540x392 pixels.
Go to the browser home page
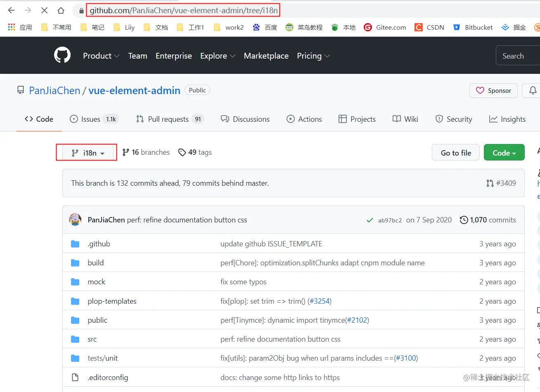[61, 10]
